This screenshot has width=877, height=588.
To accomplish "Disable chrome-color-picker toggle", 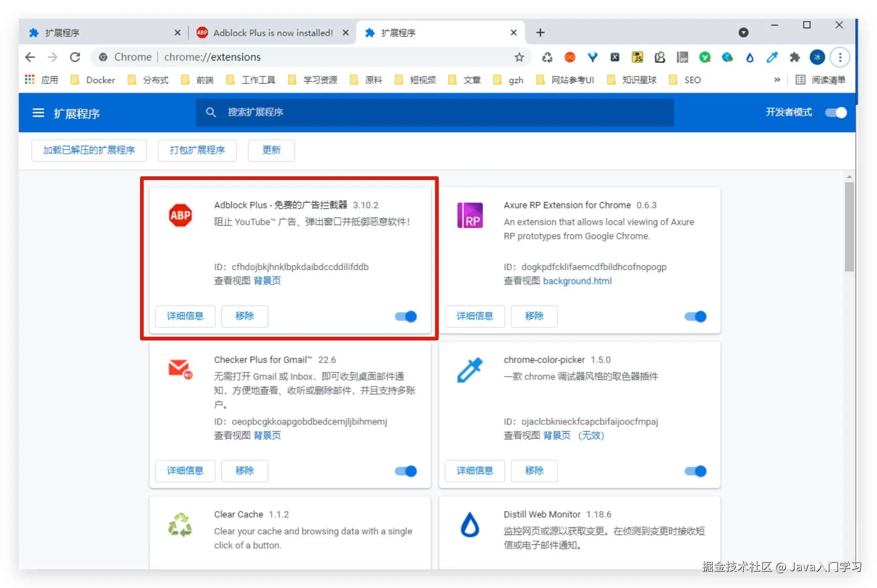I will click(696, 471).
